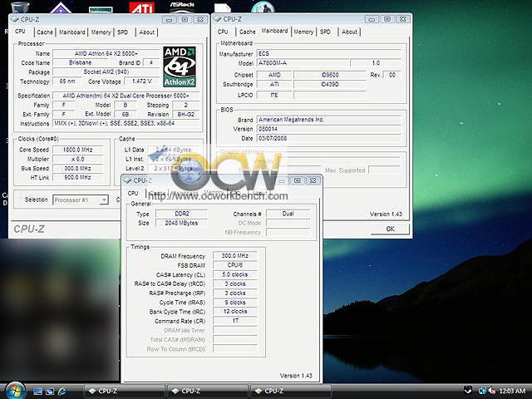Launch Internet Explorer from quick launch
Image resolution: width=532 pixels, height=399 pixels.
point(62,392)
